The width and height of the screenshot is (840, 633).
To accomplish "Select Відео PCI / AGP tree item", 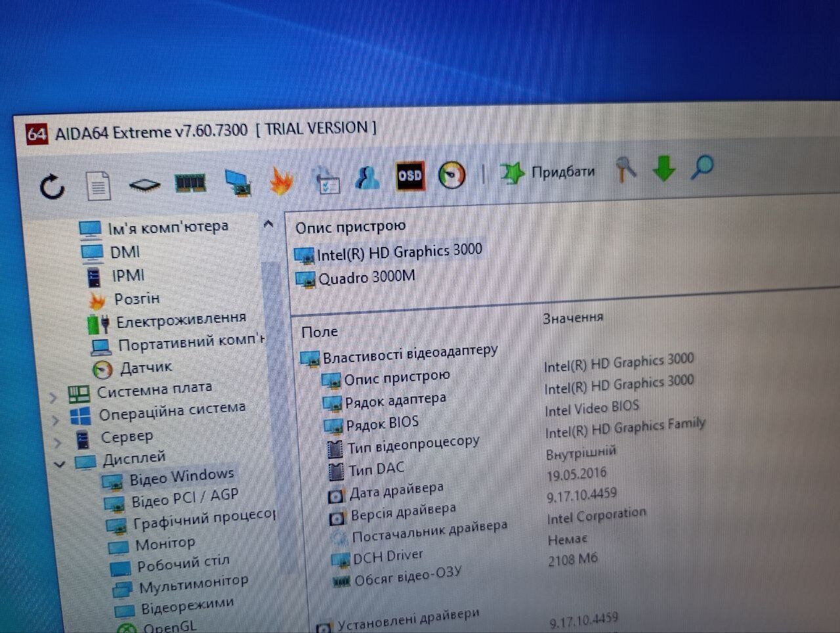I will coord(184,498).
